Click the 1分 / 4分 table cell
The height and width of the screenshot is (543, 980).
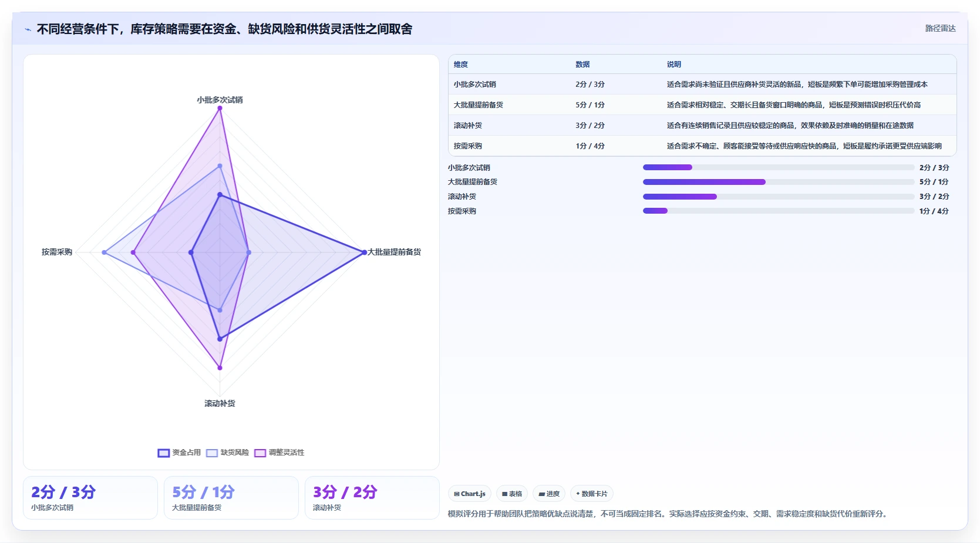(590, 146)
